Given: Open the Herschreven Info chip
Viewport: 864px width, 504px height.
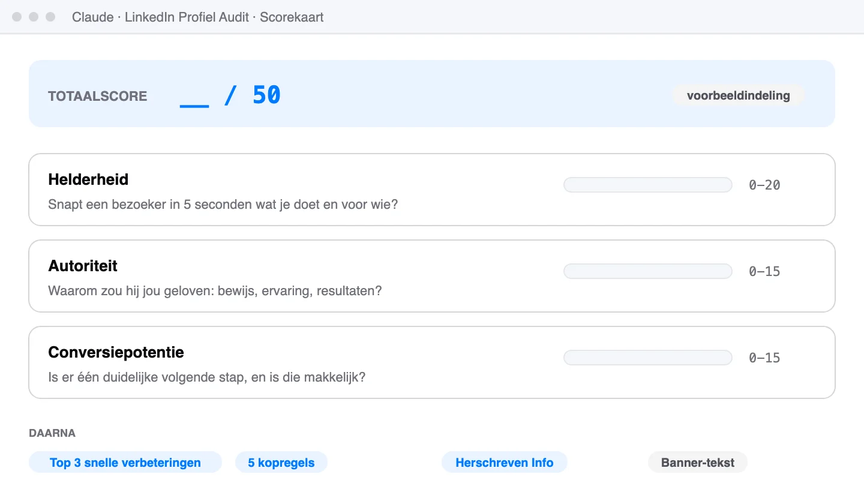Looking at the screenshot, I should [x=505, y=463].
